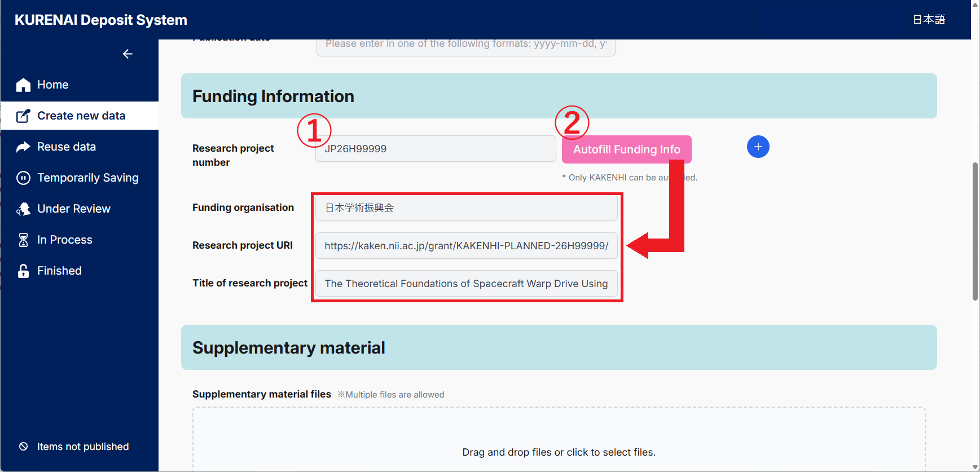Screen dimensions: 980x472
Task: Focus the publication date format field
Action: pyautogui.click(x=466, y=47)
